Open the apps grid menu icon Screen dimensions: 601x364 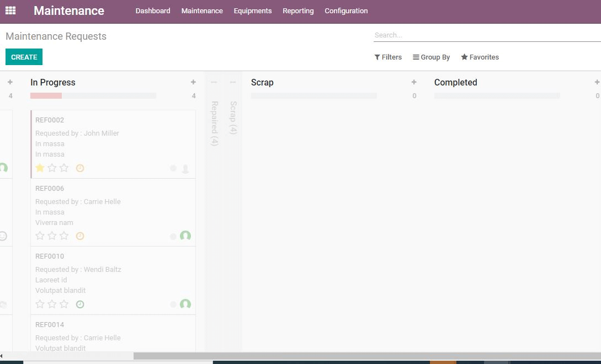click(x=10, y=10)
